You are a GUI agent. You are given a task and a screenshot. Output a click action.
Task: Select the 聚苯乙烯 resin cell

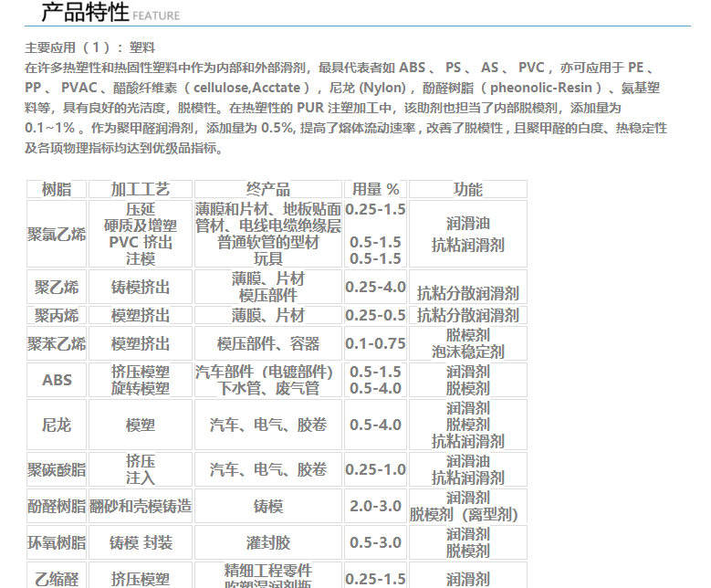(57, 344)
